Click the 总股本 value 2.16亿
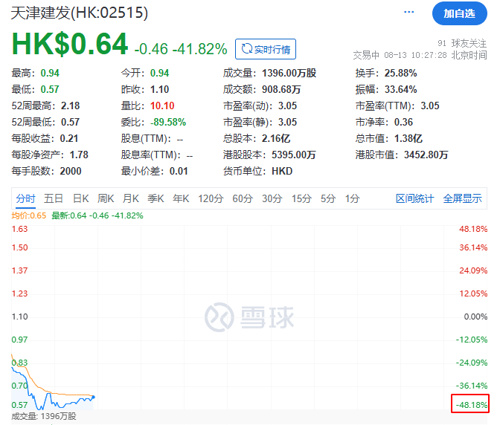This screenshot has width=500, height=425. coord(276,138)
